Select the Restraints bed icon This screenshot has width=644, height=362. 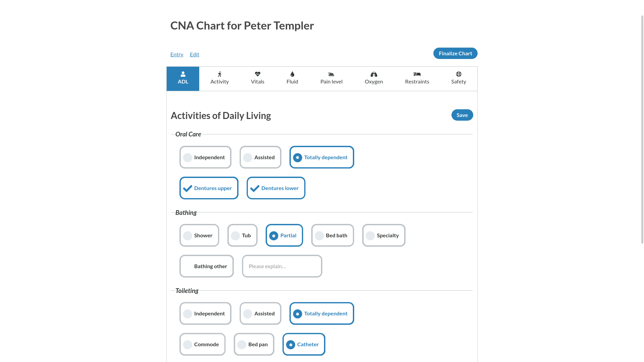pyautogui.click(x=417, y=74)
